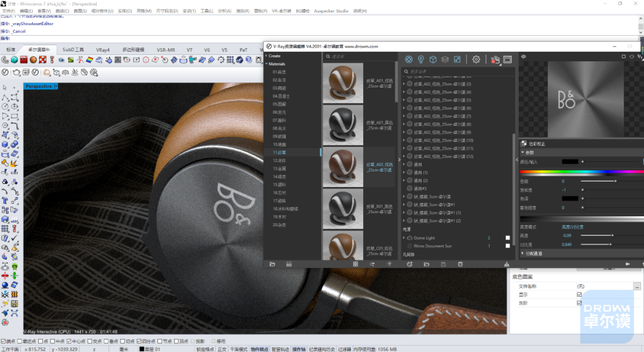
Task: Open folder icon below material library list
Action: coord(272,264)
